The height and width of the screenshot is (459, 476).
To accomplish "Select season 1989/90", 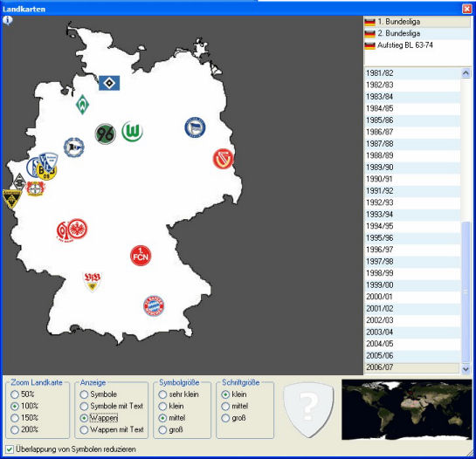I will pyautogui.click(x=412, y=168).
